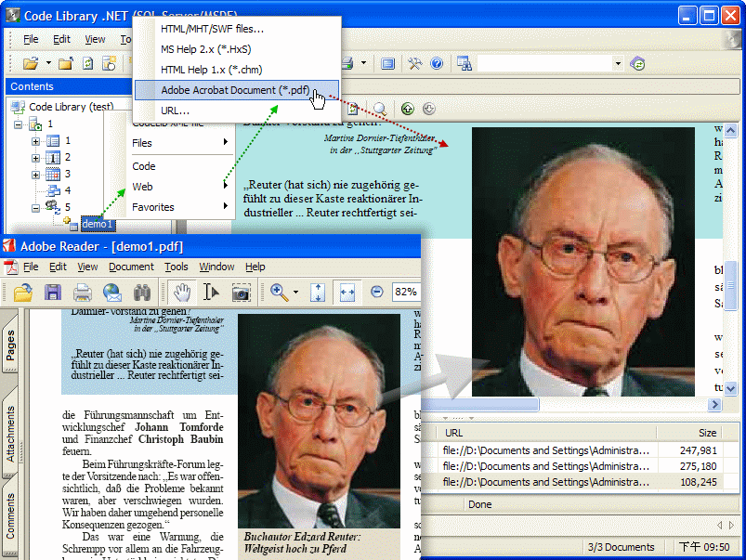
Task: Click the Save floppy disk icon in Adobe Reader
Action: pyautogui.click(x=53, y=293)
